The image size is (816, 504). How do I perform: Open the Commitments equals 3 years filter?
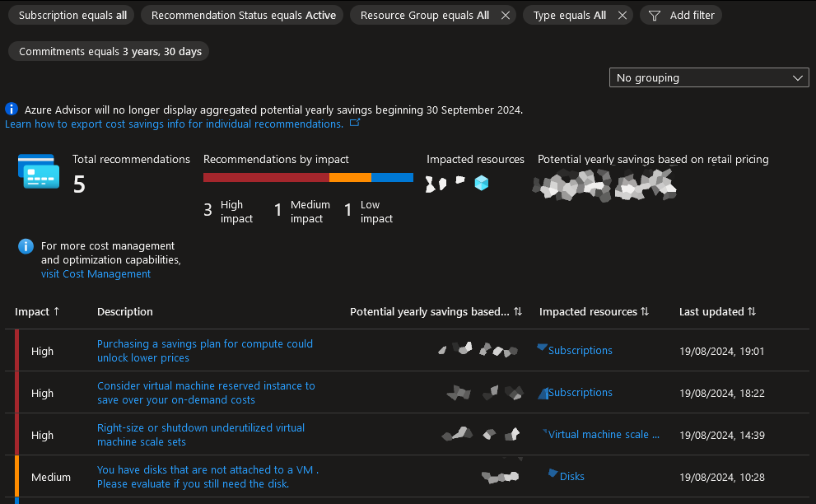(108, 51)
